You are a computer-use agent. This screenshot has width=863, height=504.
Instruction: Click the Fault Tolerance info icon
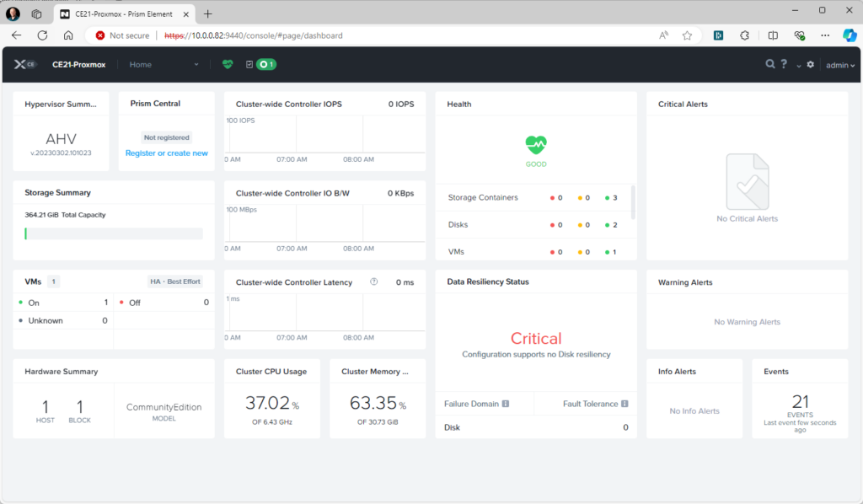[624, 404]
